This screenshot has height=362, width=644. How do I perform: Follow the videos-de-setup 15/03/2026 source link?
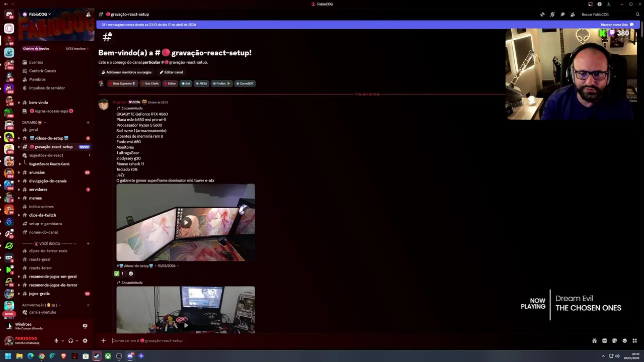pyautogui.click(x=147, y=266)
